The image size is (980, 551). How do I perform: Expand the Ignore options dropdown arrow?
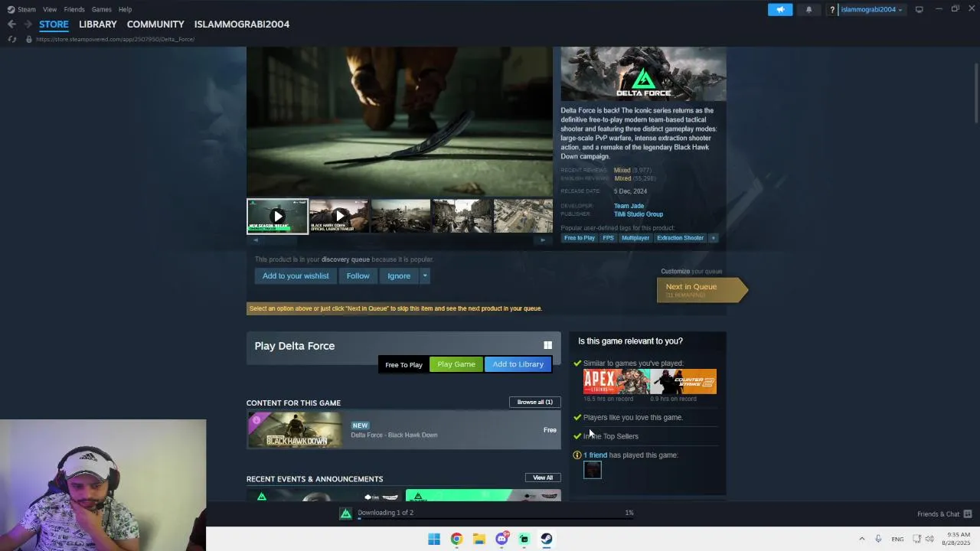pyautogui.click(x=425, y=275)
